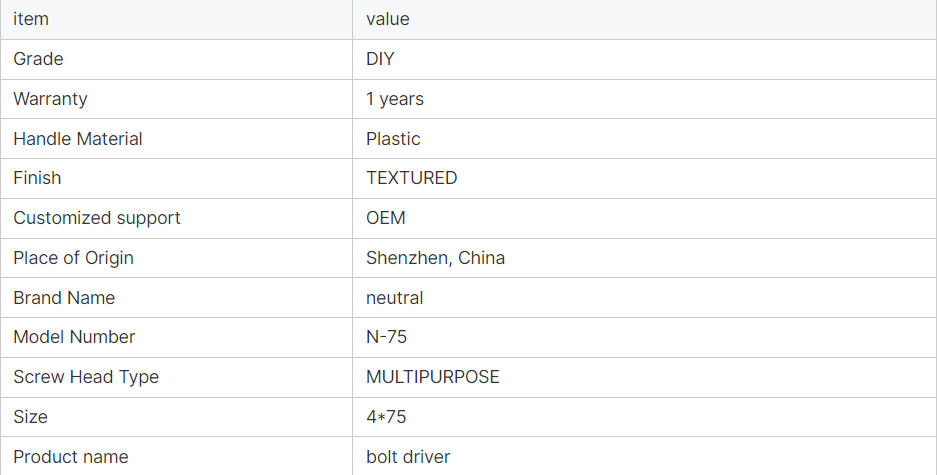This screenshot has height=475, width=937.
Task: Select the Grade label cell
Action: (x=38, y=59)
